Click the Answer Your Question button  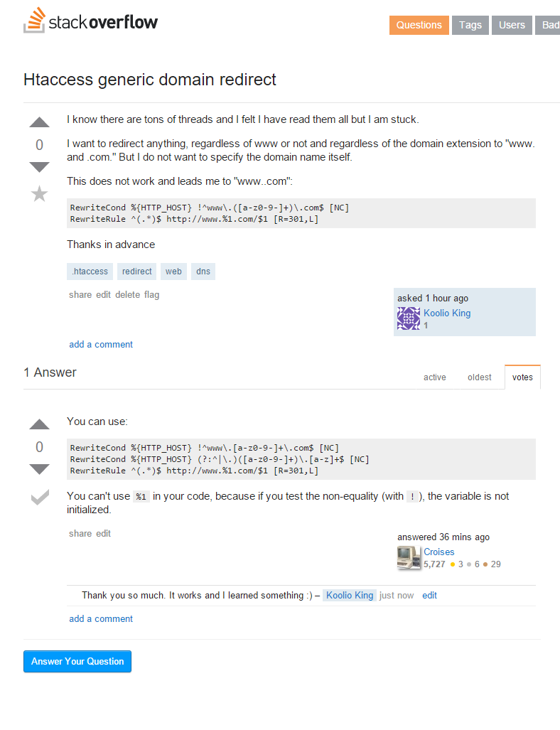tap(77, 661)
